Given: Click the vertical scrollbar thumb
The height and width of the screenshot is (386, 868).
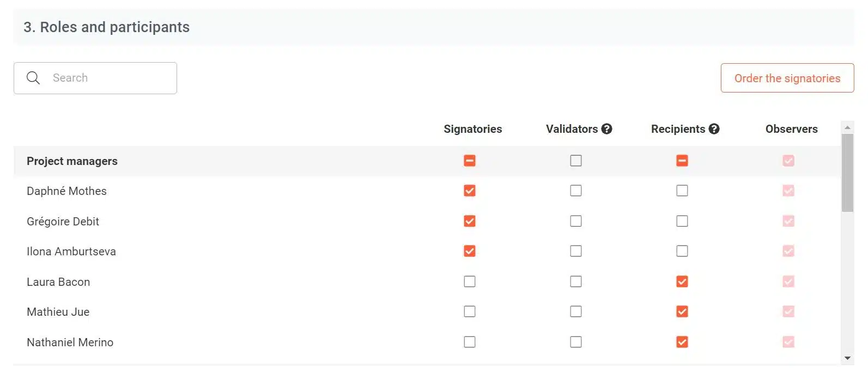Looking at the screenshot, I should [x=847, y=173].
